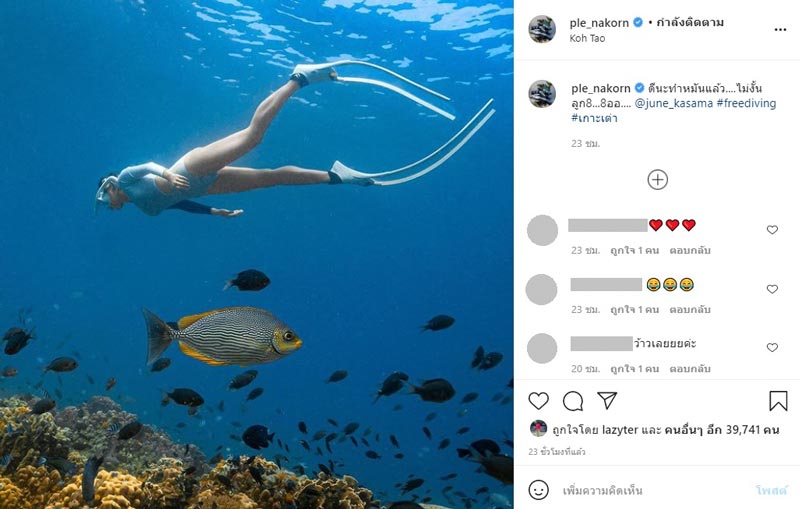Open the comment bubble icon
This screenshot has width=800, height=509.
[x=573, y=401]
